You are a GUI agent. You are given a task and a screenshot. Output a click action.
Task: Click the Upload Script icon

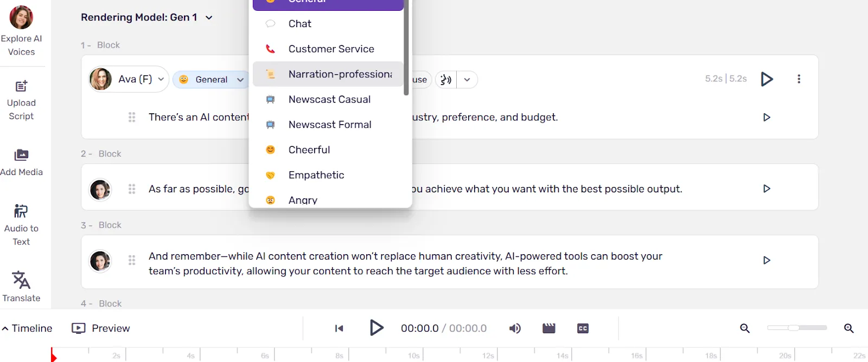[21, 86]
